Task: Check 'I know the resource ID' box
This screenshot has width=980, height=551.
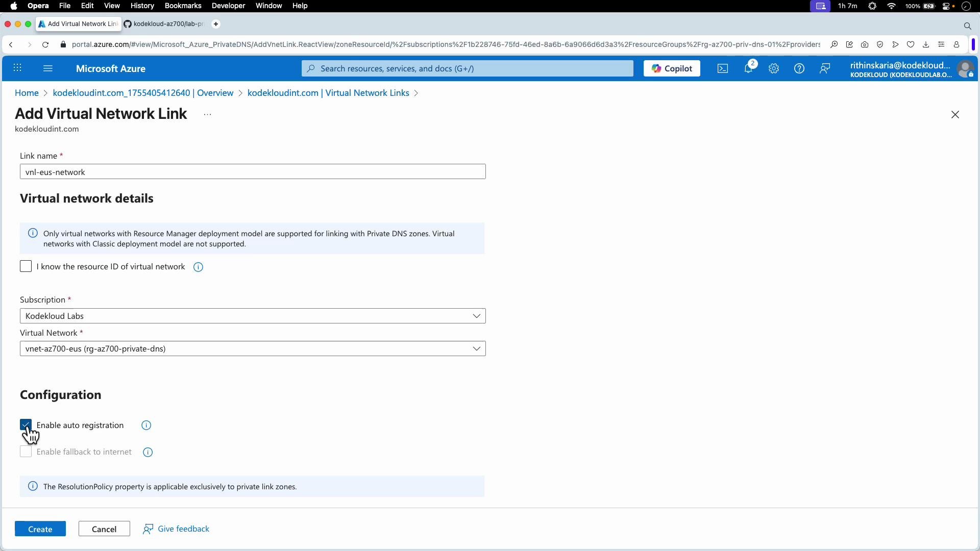Action: click(x=26, y=266)
